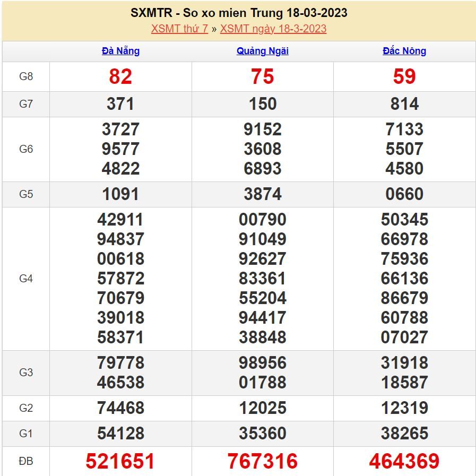Click the G3 number 79778

[x=120, y=363]
